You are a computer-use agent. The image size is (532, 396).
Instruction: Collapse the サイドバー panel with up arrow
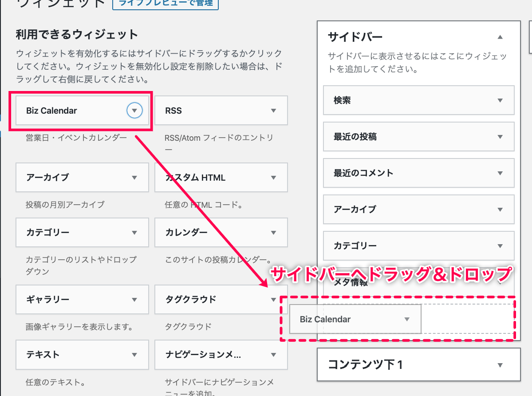click(x=500, y=37)
